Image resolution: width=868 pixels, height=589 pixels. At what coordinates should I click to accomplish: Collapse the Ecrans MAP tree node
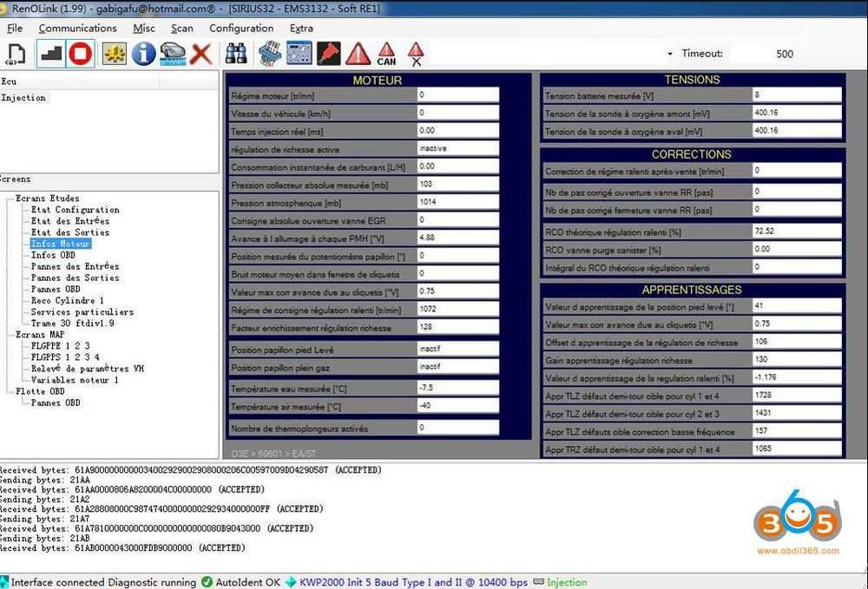pos(10,335)
